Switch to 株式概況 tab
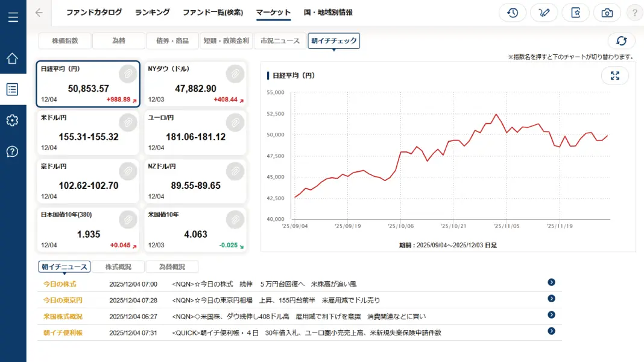644x362 pixels. coord(118,267)
